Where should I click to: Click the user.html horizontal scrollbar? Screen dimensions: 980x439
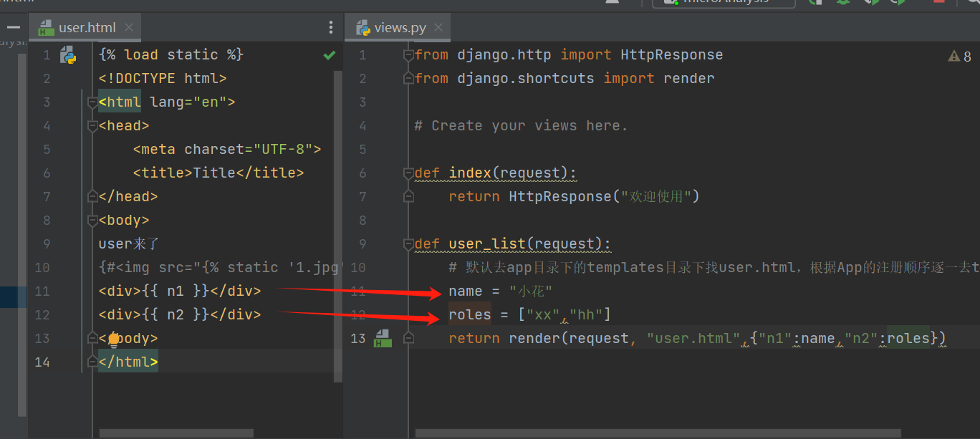[x=176, y=433]
